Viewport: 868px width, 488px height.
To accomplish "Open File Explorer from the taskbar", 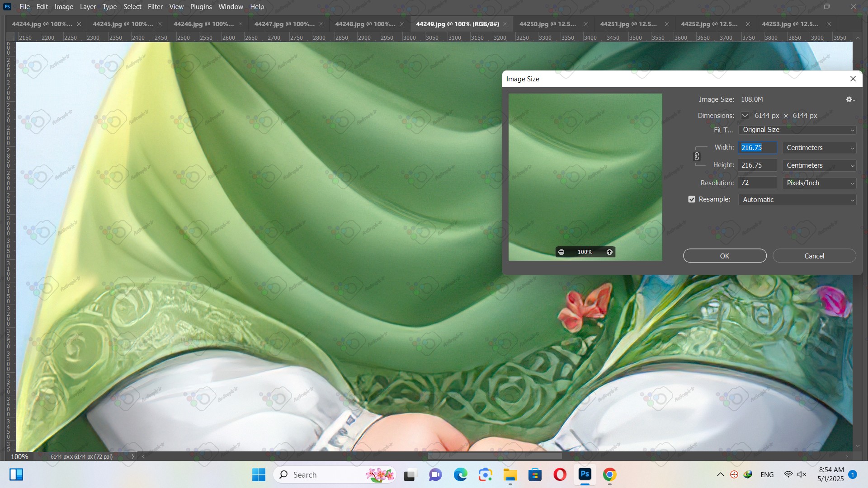I will pyautogui.click(x=510, y=475).
